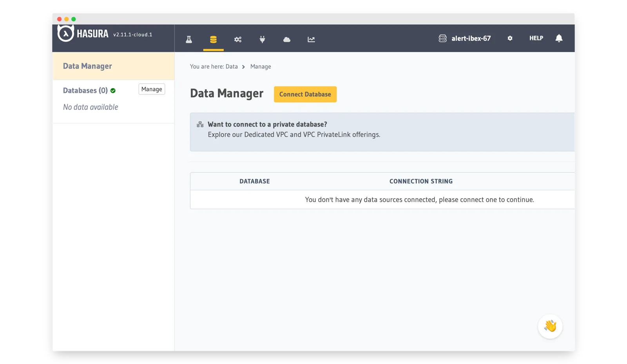Open the notifications bell
The image size is (627, 364).
[559, 38]
